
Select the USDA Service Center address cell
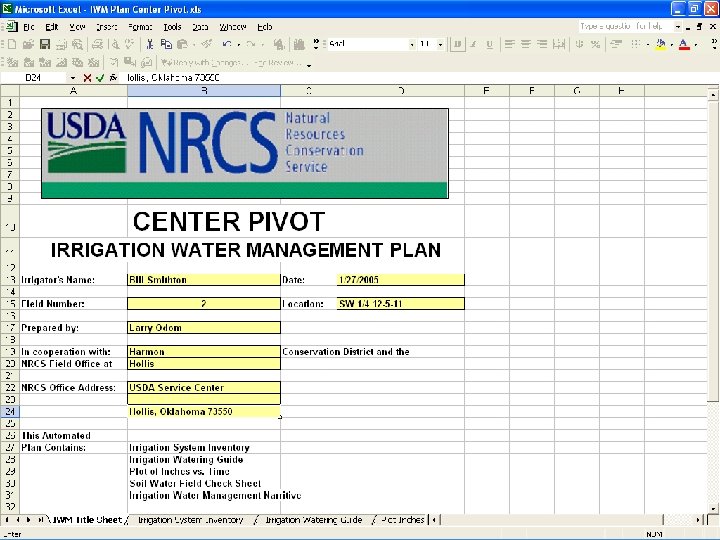tap(204, 387)
